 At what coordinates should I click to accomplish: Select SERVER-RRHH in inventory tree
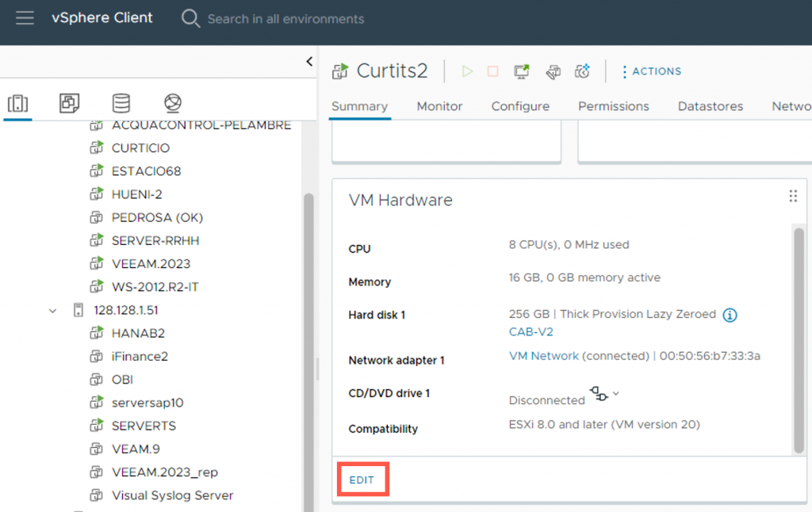point(155,241)
